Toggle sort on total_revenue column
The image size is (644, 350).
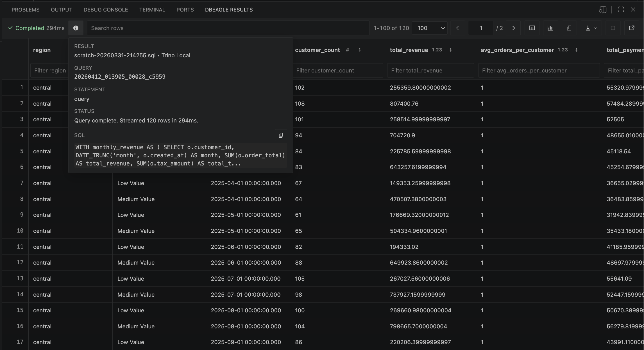click(450, 50)
